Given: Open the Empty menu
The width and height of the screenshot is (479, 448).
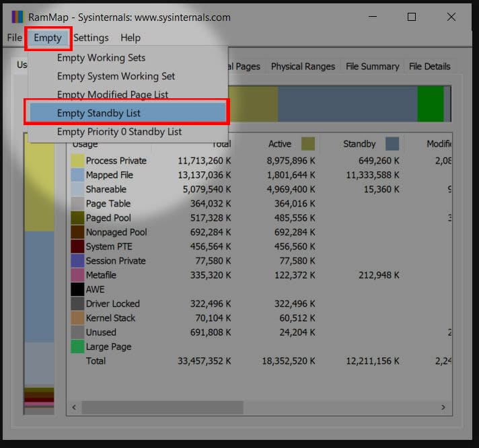Looking at the screenshot, I should point(48,38).
